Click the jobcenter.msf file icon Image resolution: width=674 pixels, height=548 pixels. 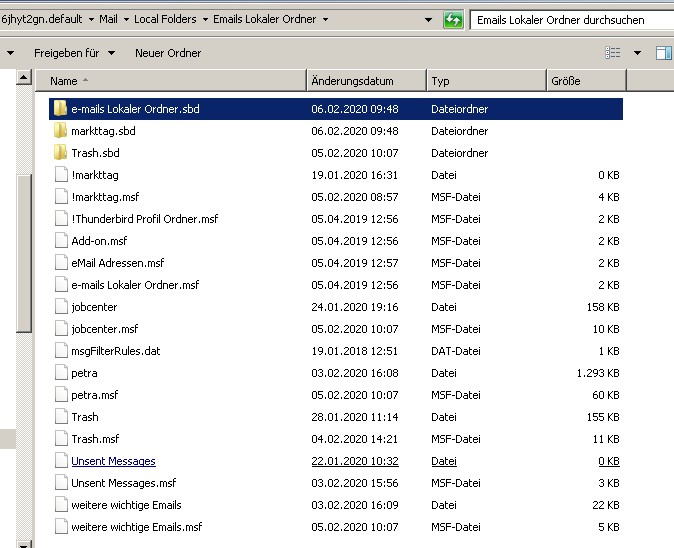[60, 329]
